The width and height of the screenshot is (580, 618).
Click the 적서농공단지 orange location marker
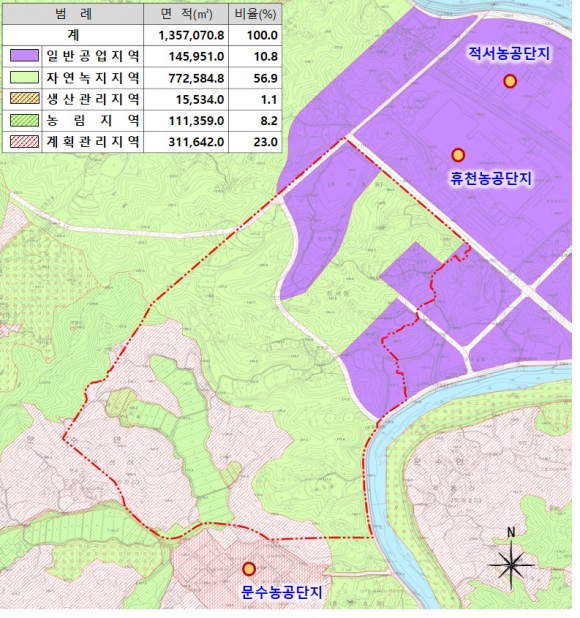[510, 81]
